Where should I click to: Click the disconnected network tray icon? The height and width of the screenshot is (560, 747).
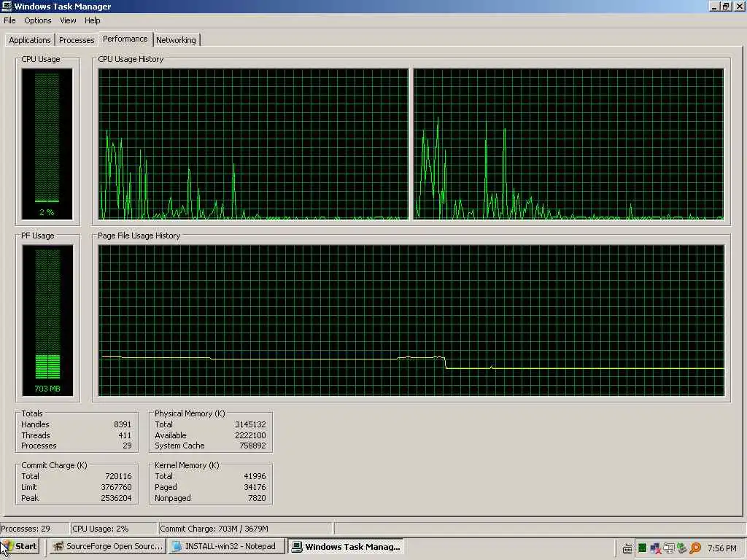pos(656,548)
